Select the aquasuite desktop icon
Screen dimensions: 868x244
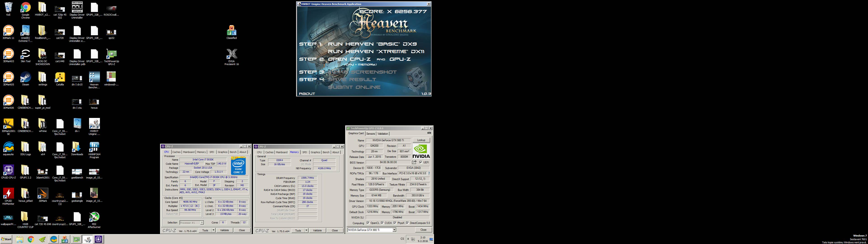8,149
